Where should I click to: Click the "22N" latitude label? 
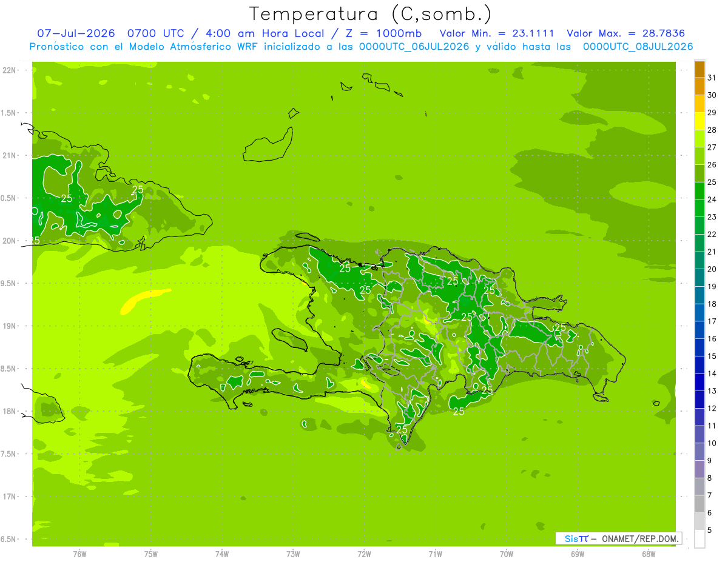click(x=10, y=70)
